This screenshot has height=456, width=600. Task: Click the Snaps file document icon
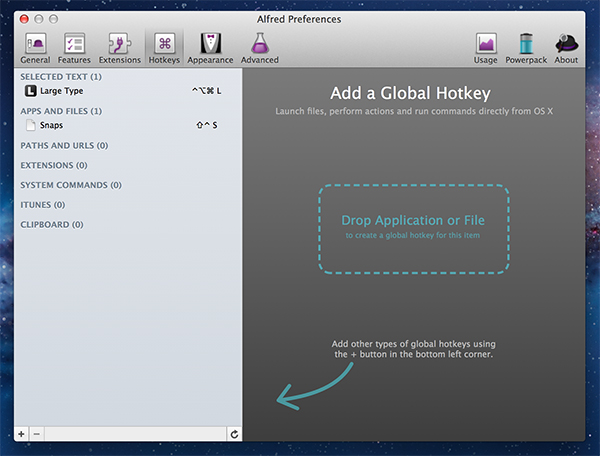tap(31, 125)
